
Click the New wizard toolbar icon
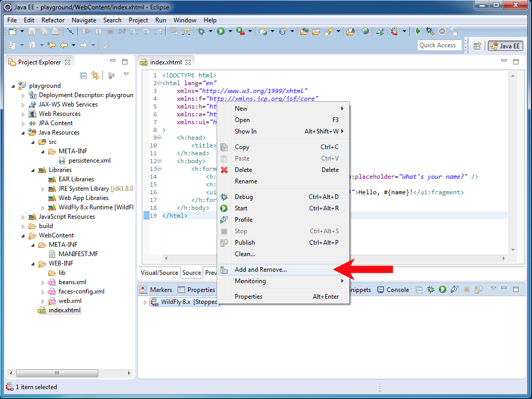[x=12, y=32]
